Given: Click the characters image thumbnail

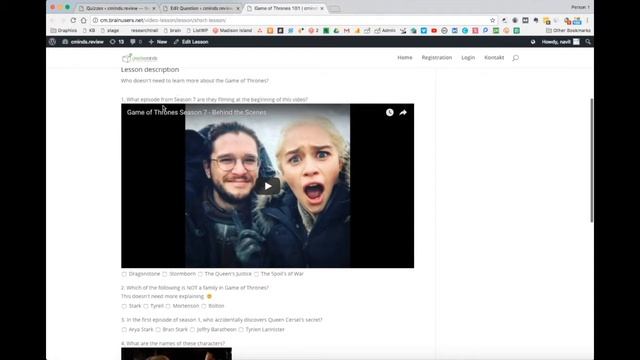Looking at the screenshot, I should coord(176,354).
